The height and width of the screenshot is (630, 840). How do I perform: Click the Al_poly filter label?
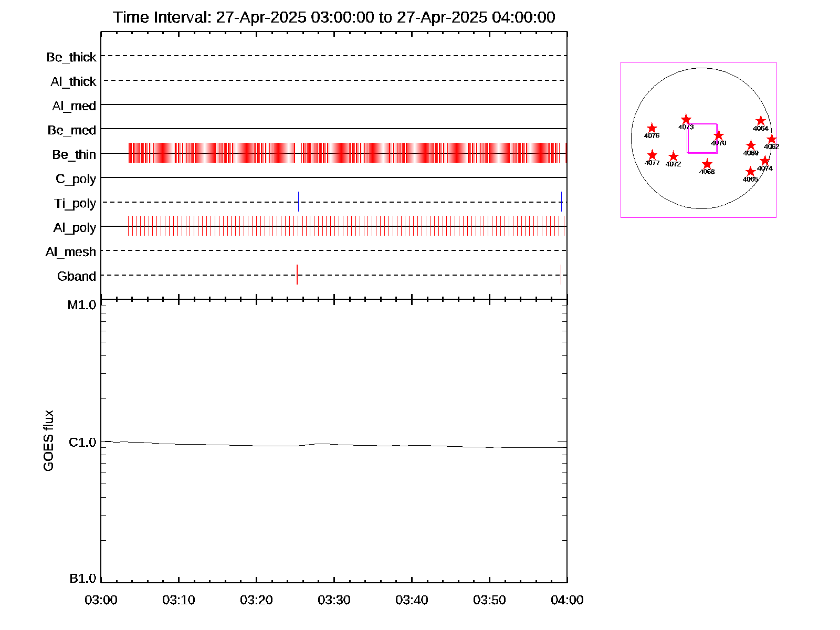pyautogui.click(x=75, y=228)
